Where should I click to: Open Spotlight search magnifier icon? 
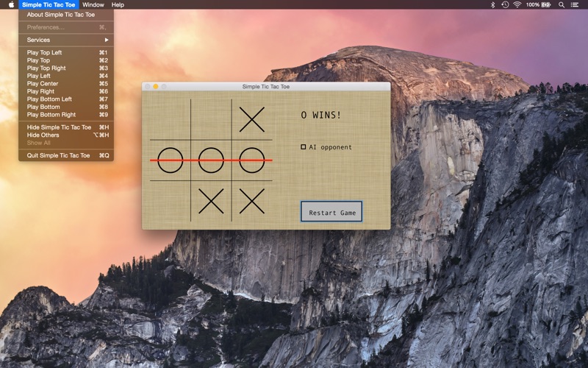(562, 4)
